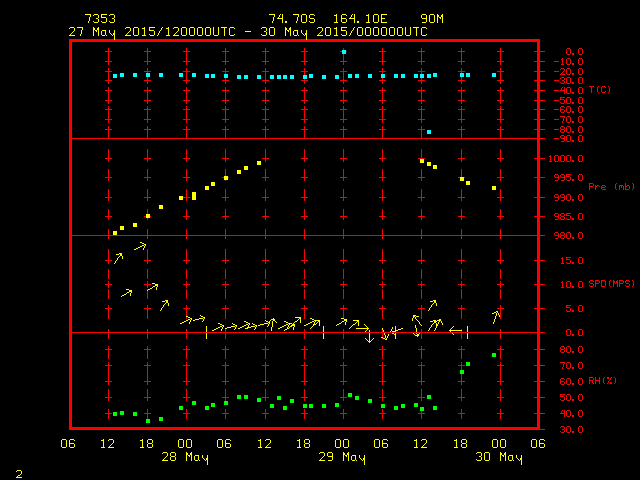The image size is (640, 480).
Task: Click the start time 27 May 2015/120000UTC
Action: [x=151, y=31]
